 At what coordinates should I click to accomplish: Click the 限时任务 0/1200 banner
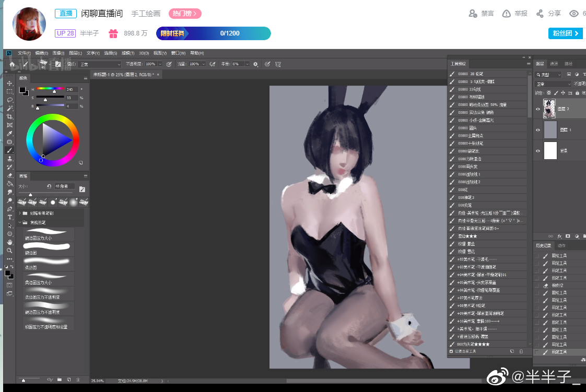point(214,33)
